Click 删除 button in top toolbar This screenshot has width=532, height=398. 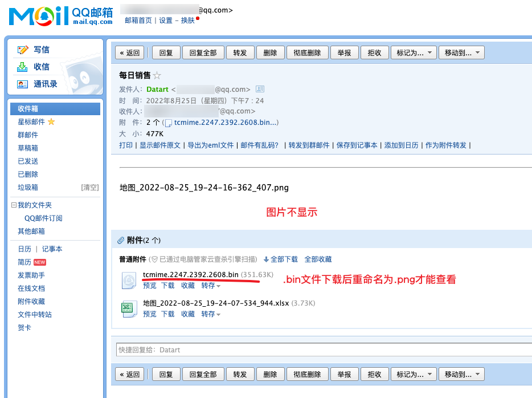270,52
